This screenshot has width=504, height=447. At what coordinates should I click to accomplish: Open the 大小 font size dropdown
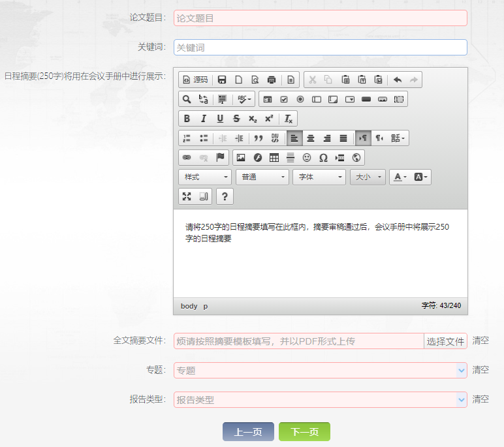pyautogui.click(x=368, y=177)
